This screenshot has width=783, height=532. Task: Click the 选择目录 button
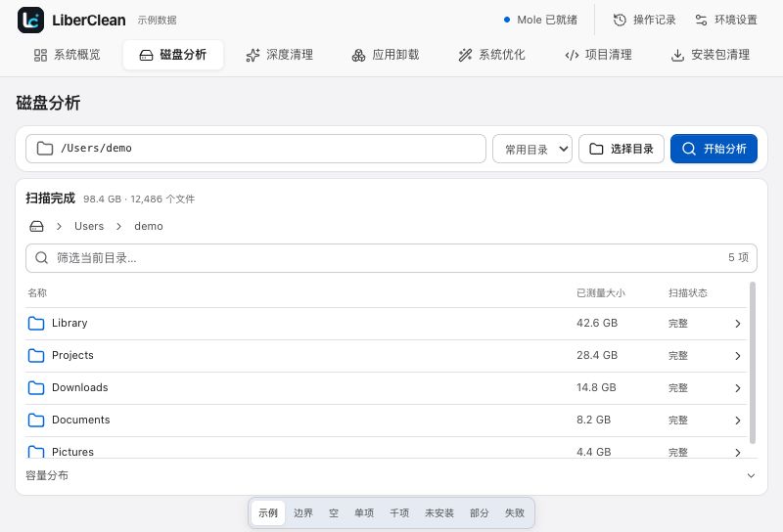[622, 149]
